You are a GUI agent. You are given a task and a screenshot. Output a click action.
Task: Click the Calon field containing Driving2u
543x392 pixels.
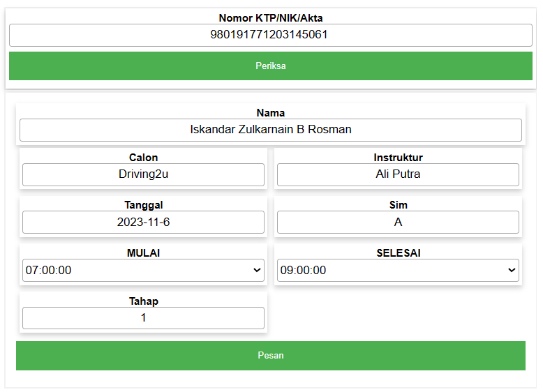tap(143, 174)
